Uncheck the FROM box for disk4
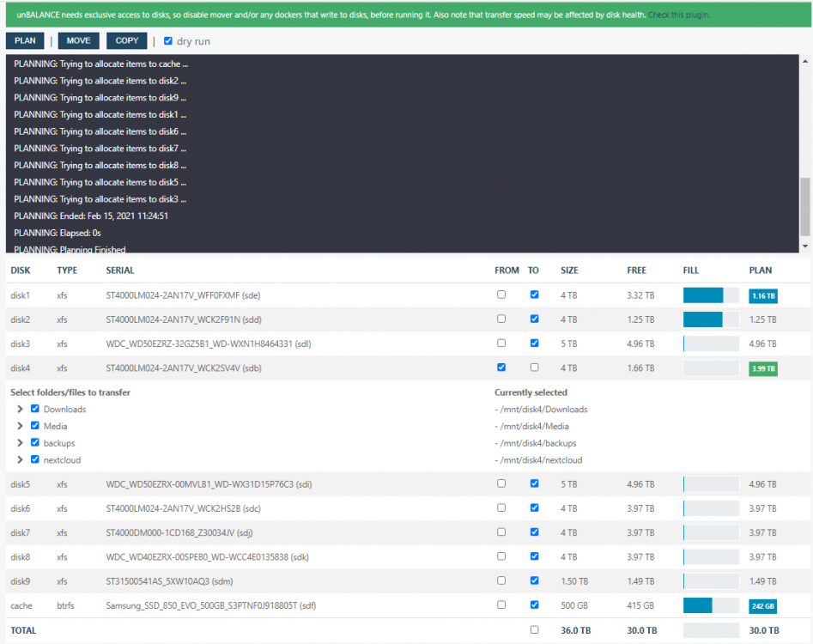Screen dimensions: 813x644 coord(501,368)
